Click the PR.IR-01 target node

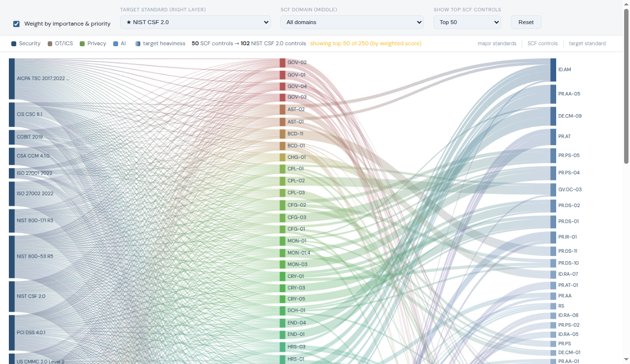pyautogui.click(x=553, y=237)
